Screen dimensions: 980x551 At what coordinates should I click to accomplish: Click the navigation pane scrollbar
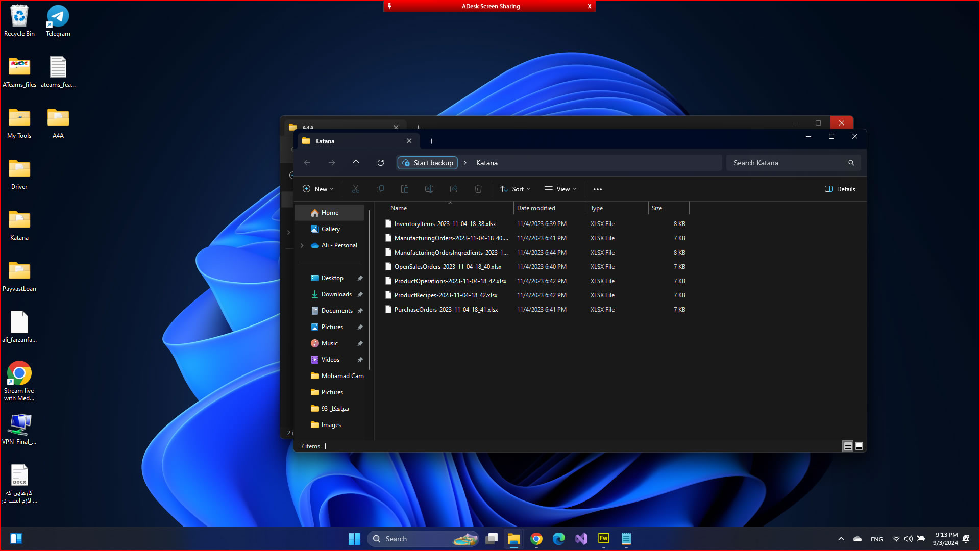coord(369,291)
